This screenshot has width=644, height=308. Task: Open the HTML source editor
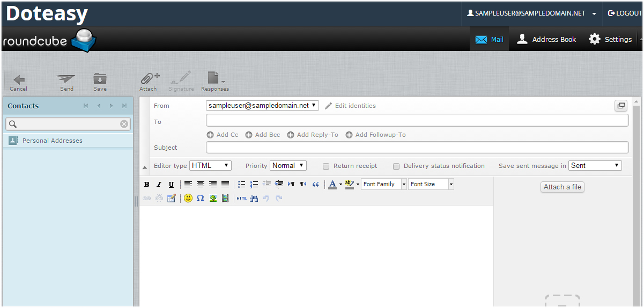click(x=242, y=199)
